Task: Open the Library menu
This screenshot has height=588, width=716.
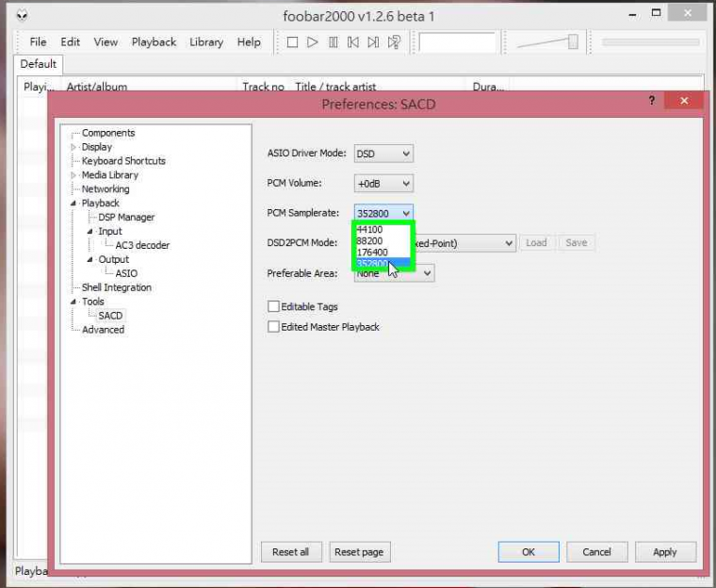Action: 206,42
